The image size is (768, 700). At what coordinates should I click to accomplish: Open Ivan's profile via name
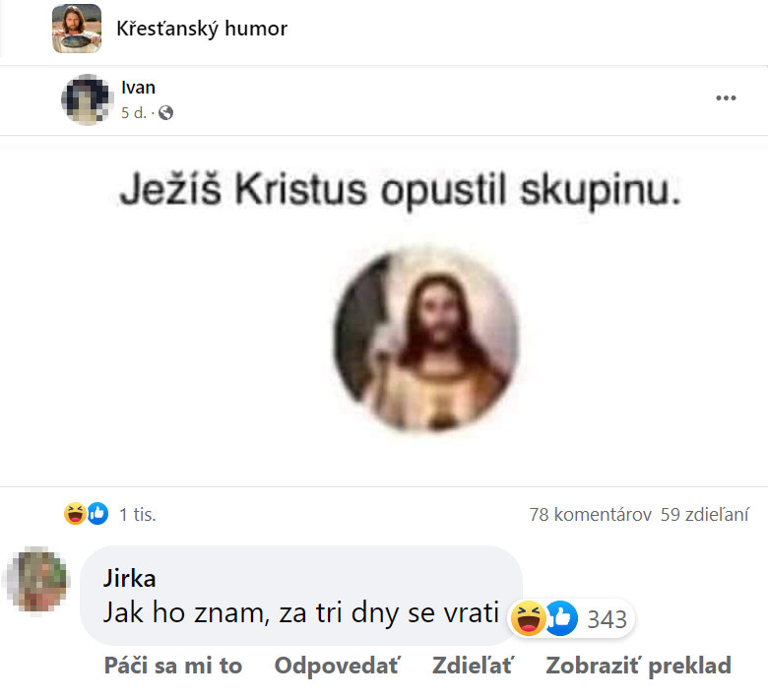pos(138,88)
